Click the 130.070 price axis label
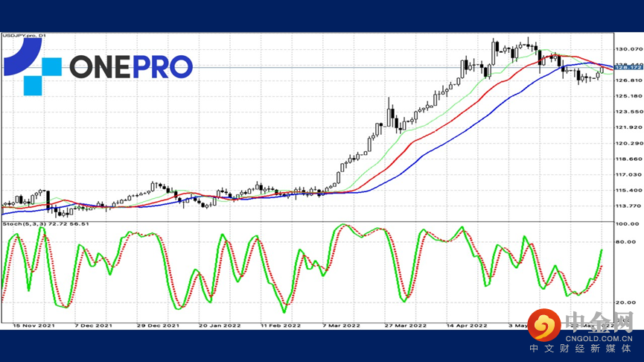Image resolution: width=644 pixels, height=362 pixels. [x=628, y=49]
